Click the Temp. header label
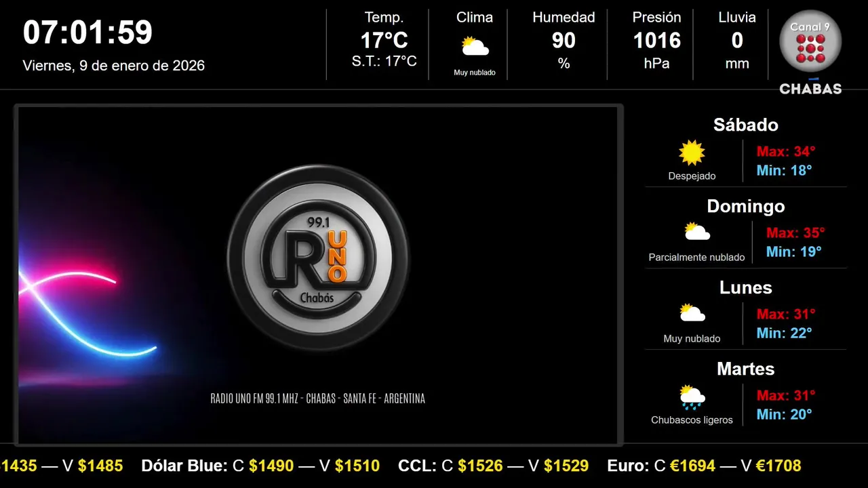The width and height of the screenshot is (868, 488). [x=384, y=18]
